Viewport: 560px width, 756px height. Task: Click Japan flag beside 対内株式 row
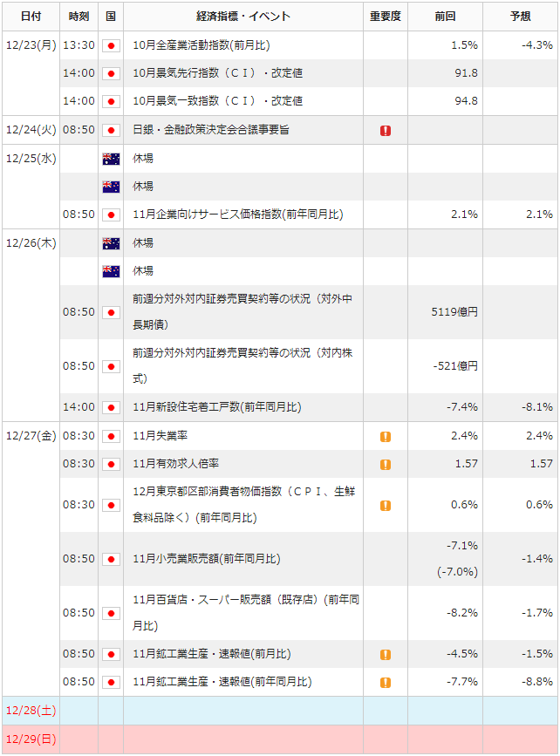pyautogui.click(x=111, y=367)
